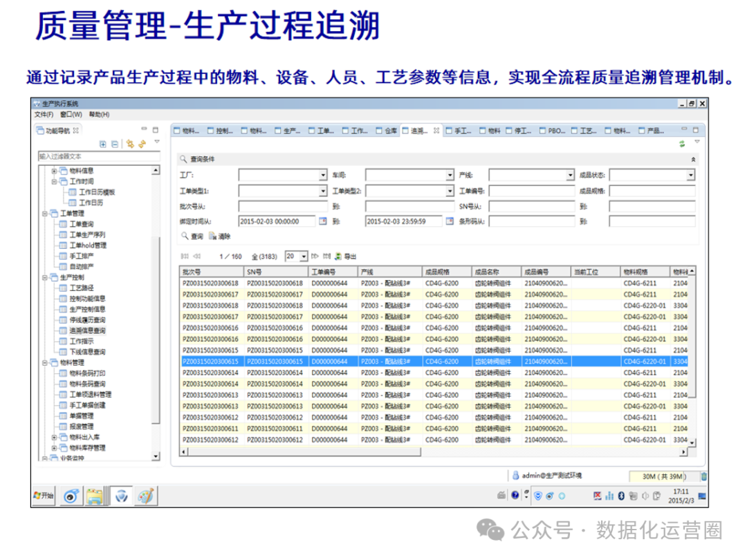
Task: Click the 工单编号 input field
Action: (x=532, y=191)
